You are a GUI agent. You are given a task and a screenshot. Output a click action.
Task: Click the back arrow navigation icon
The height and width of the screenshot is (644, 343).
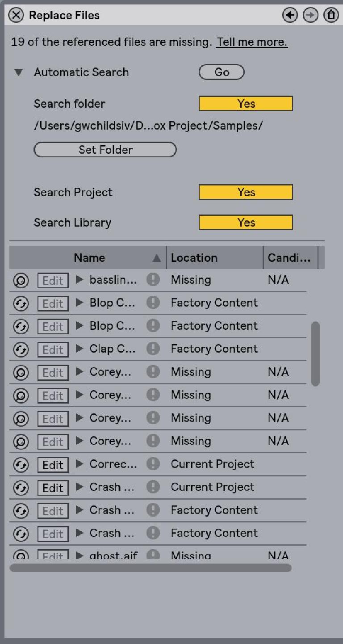click(x=290, y=15)
